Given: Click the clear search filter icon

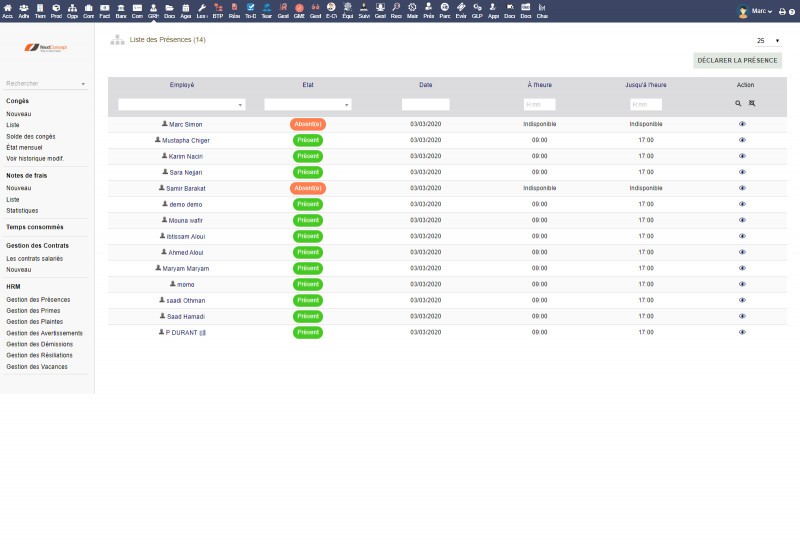Looking at the screenshot, I should [x=750, y=103].
